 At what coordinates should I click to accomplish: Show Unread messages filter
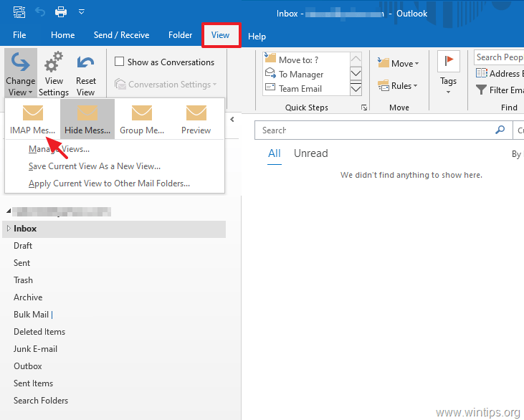[311, 153]
